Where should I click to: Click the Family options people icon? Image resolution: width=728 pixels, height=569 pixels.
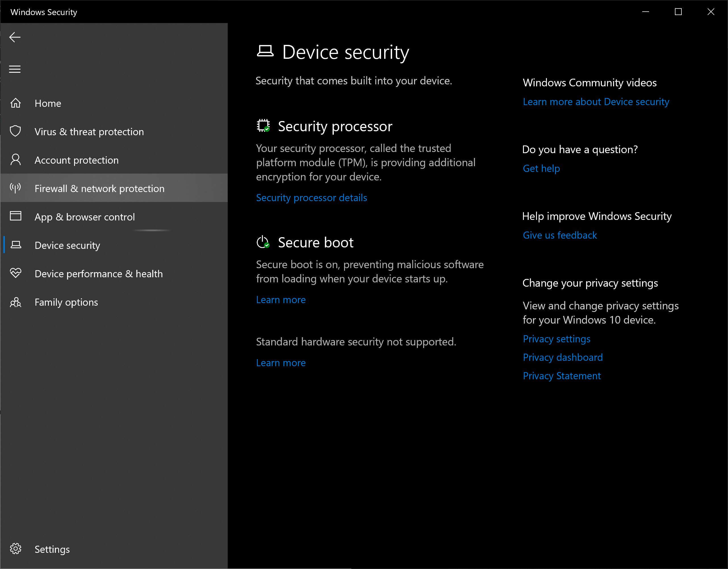point(15,302)
